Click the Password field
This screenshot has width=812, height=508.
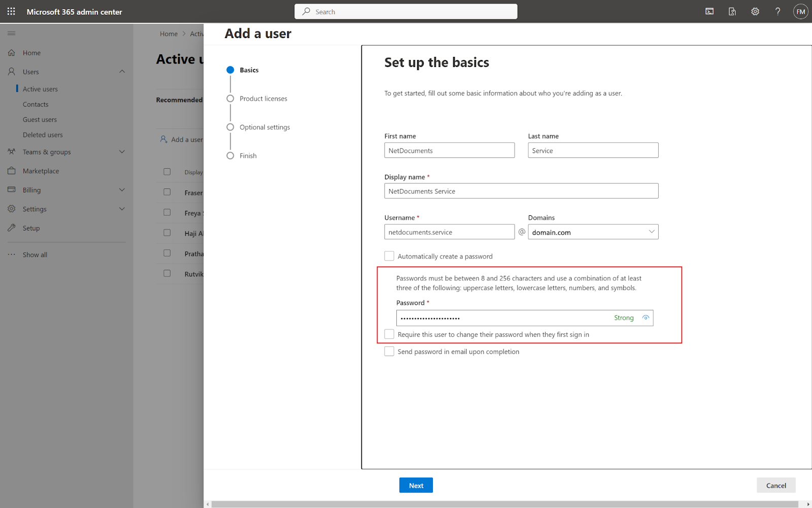[524, 318]
